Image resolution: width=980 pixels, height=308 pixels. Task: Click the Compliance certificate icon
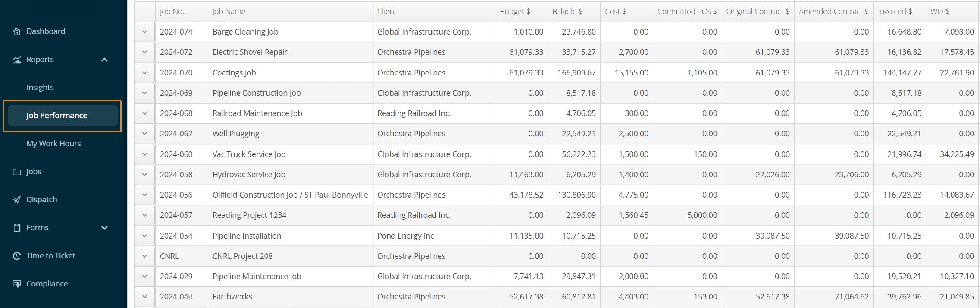pyautogui.click(x=17, y=284)
